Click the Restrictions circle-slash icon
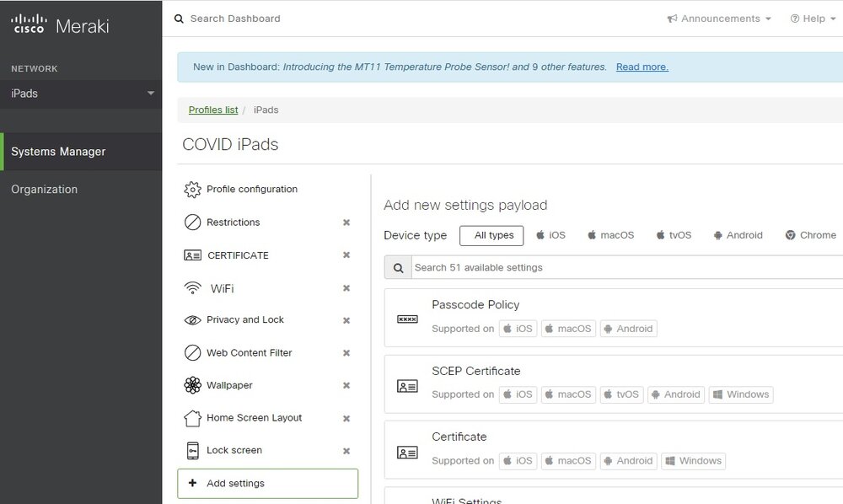The height and width of the screenshot is (504, 843). click(x=192, y=222)
